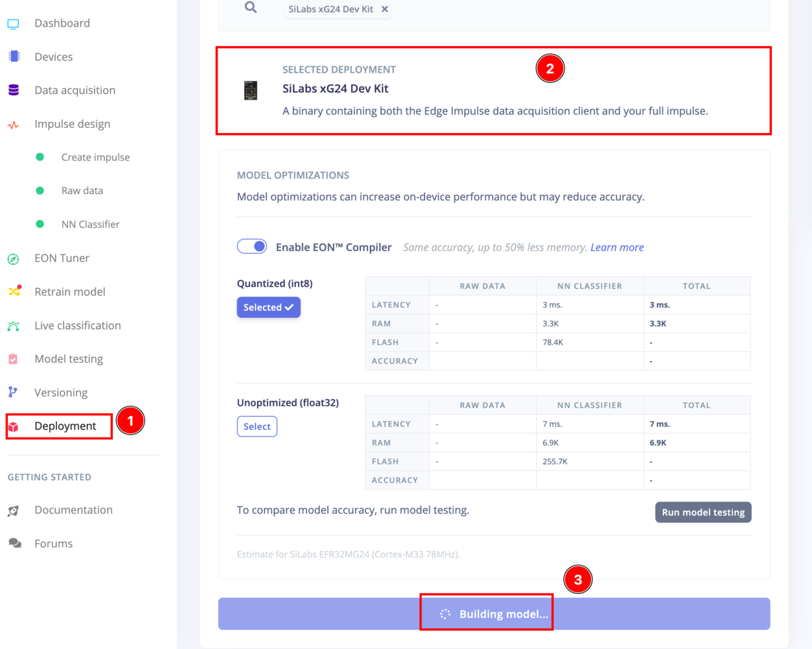Click the EON Tuner compass icon
The width and height of the screenshot is (812, 649).
(13, 259)
